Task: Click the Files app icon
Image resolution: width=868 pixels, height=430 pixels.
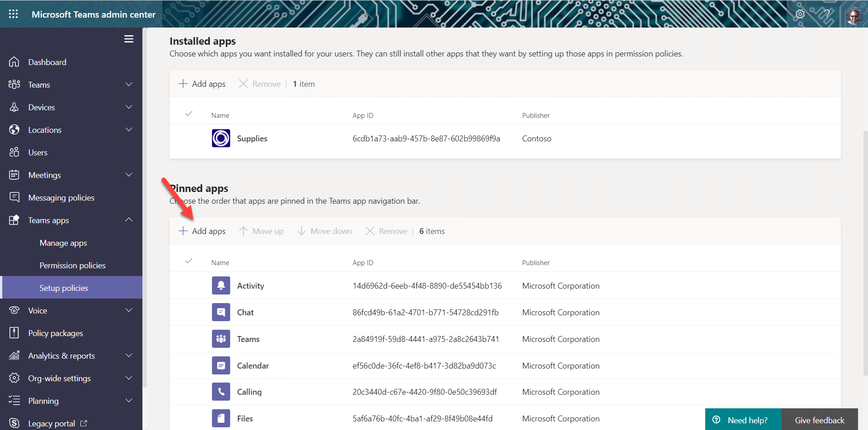Action: [x=221, y=418]
